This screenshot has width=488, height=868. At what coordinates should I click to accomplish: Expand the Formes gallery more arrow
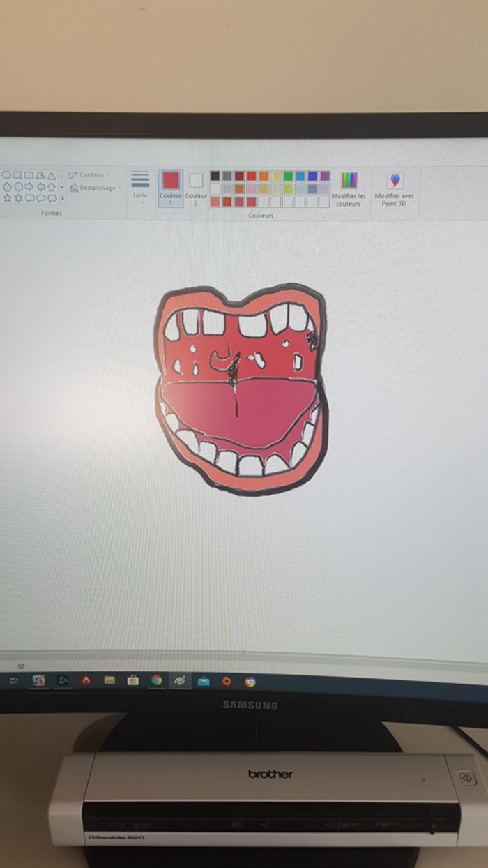(x=63, y=198)
